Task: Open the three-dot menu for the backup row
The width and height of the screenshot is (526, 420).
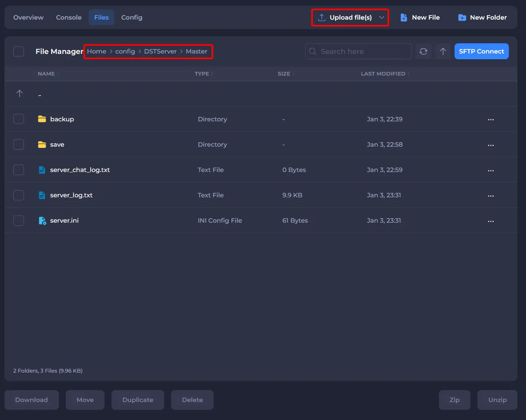Action: (x=491, y=120)
